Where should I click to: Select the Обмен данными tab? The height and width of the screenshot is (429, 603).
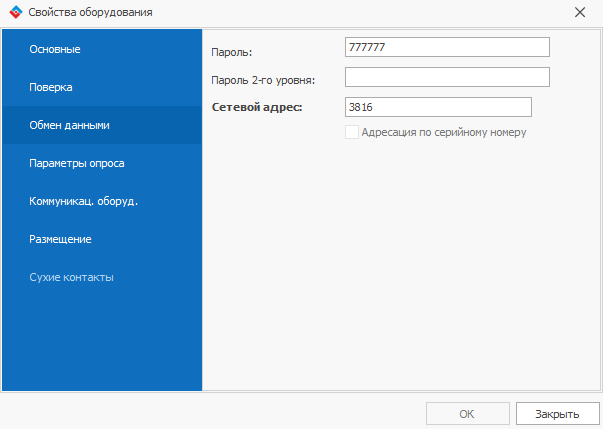69,125
